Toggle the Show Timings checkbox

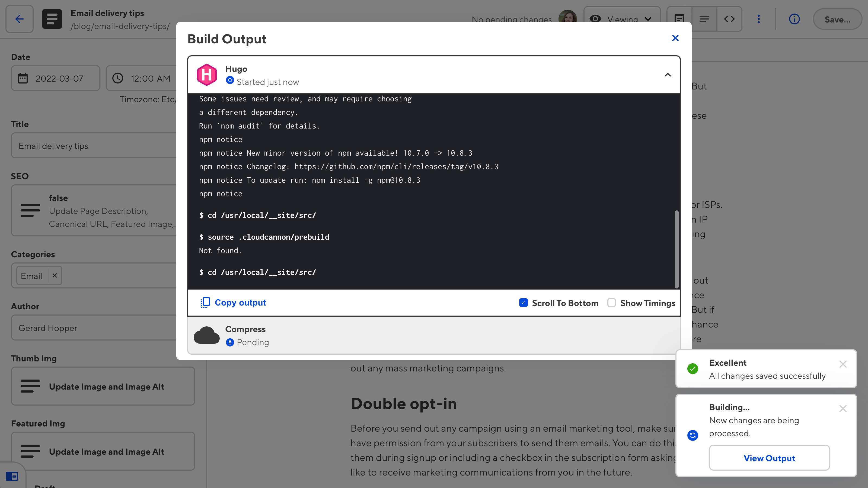pos(612,303)
